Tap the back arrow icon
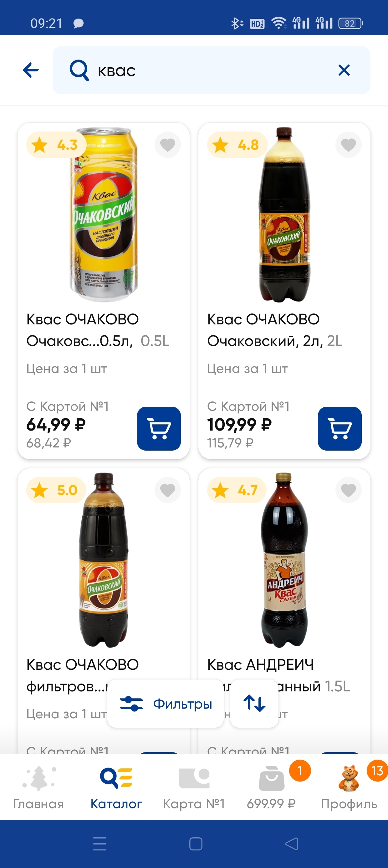Screen dimensions: 388x868 click(x=31, y=70)
